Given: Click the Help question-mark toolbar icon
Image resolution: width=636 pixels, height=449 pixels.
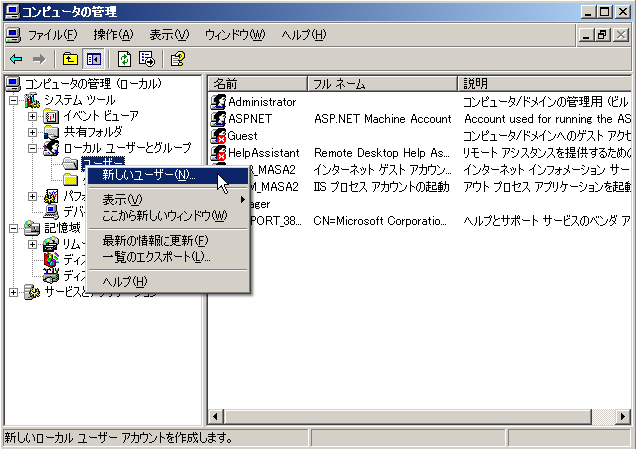Looking at the screenshot, I should 178,59.
